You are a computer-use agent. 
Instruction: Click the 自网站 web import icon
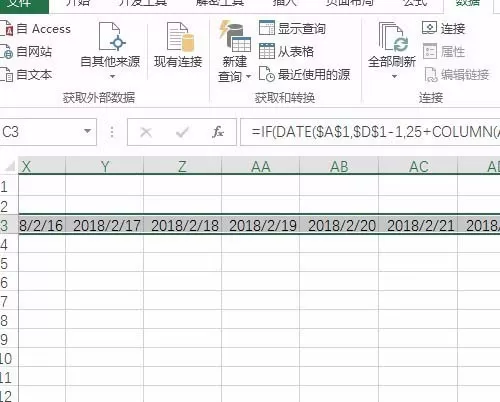pyautogui.click(x=6, y=52)
